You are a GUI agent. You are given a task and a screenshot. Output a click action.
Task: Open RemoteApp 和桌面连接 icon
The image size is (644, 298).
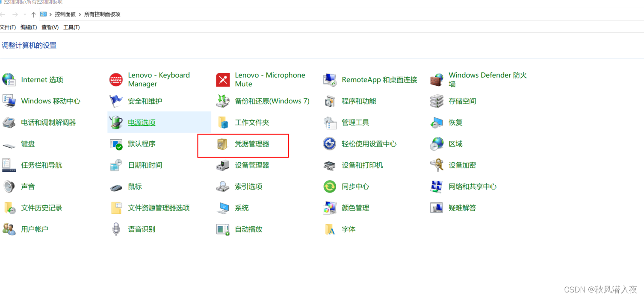(x=330, y=79)
